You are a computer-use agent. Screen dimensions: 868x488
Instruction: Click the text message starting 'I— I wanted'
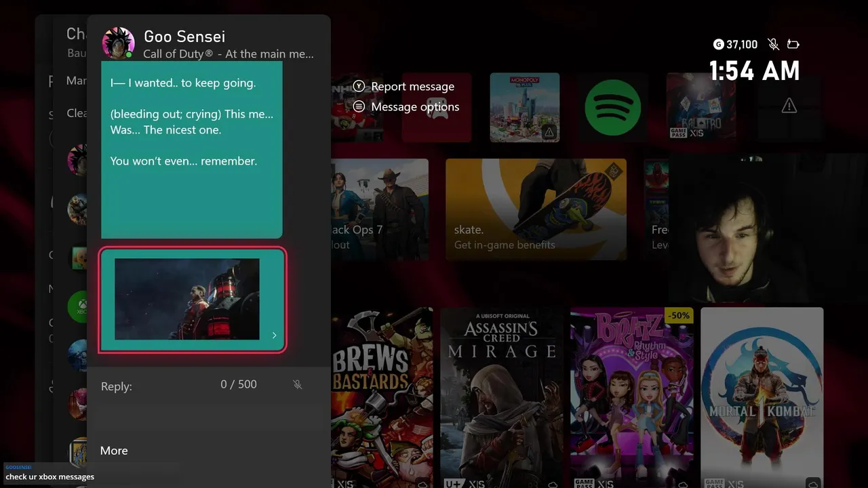pyautogui.click(x=192, y=150)
